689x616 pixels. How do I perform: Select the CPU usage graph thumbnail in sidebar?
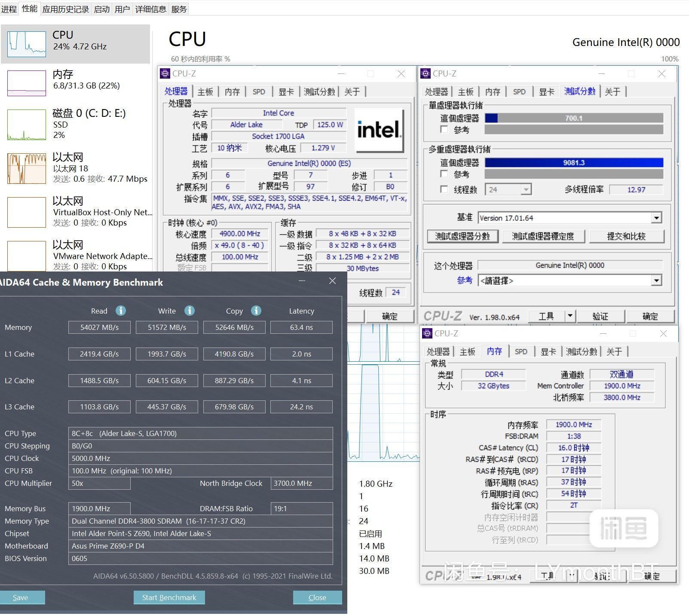[27, 44]
